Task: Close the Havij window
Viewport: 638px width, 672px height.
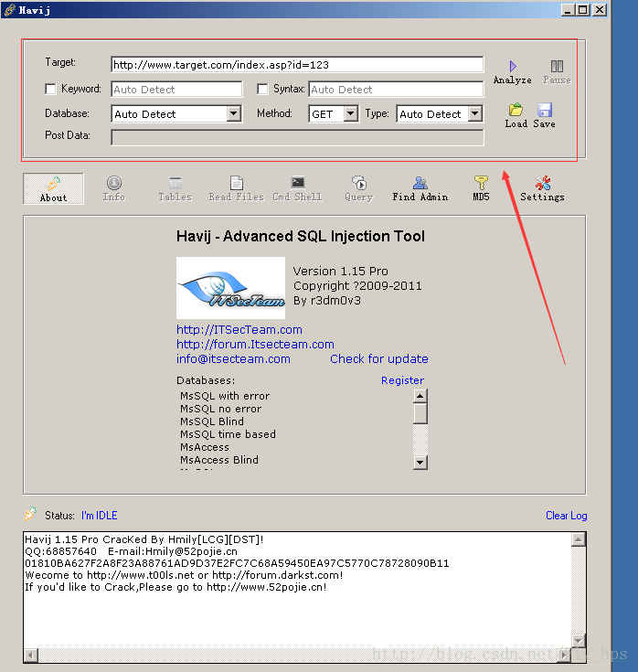Action: (600, 10)
